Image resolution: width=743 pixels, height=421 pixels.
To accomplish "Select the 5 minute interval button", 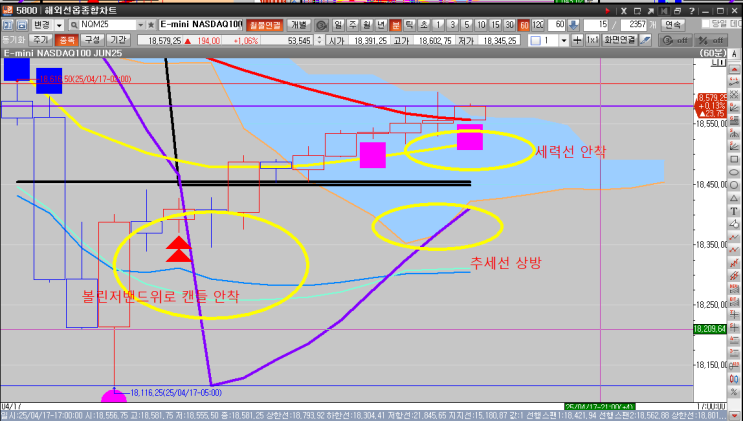I will tap(467, 25).
